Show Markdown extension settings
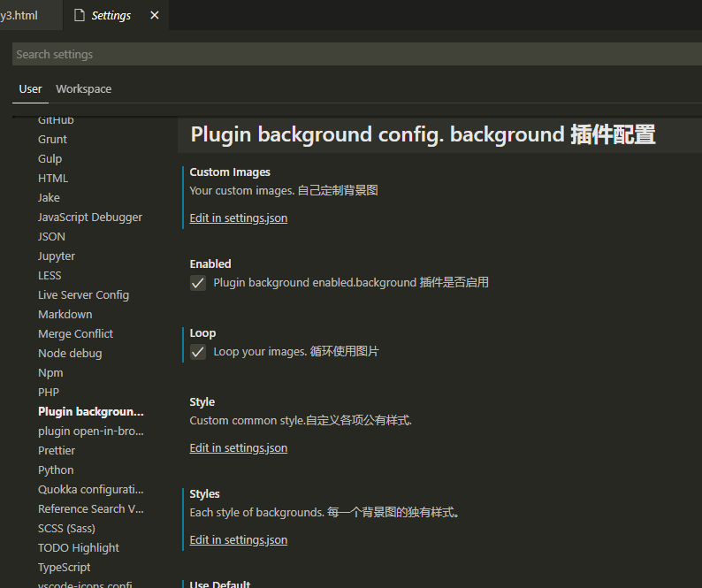The image size is (702, 588). (x=65, y=315)
